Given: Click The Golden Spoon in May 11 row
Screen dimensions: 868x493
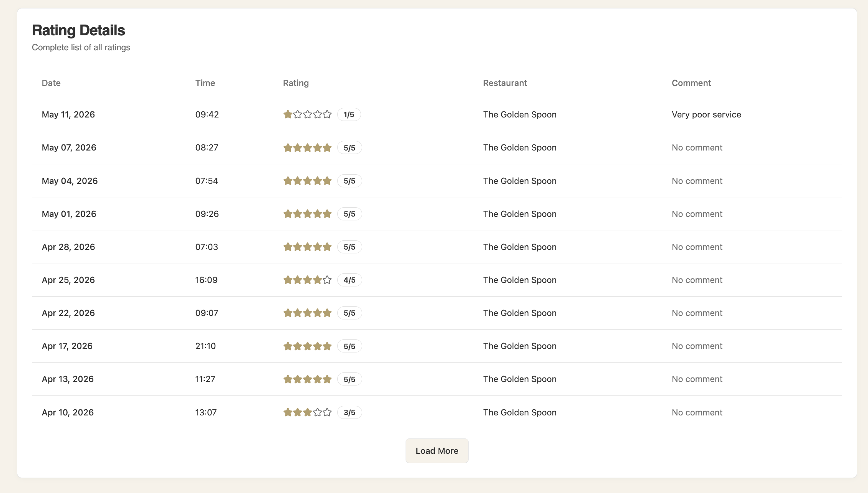Looking at the screenshot, I should pos(520,114).
